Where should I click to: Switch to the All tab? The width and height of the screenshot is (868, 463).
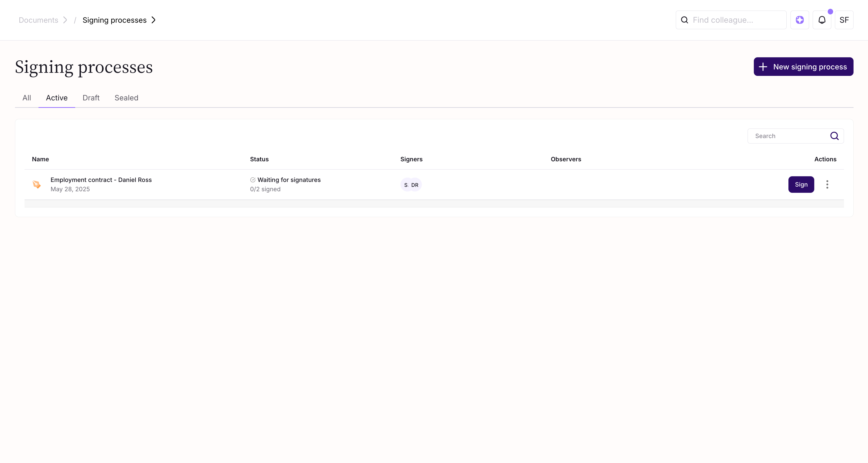(x=27, y=98)
